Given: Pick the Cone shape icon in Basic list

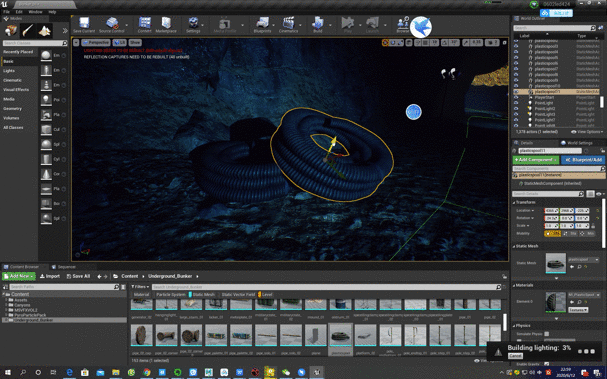Looking at the screenshot, I should (x=46, y=174).
